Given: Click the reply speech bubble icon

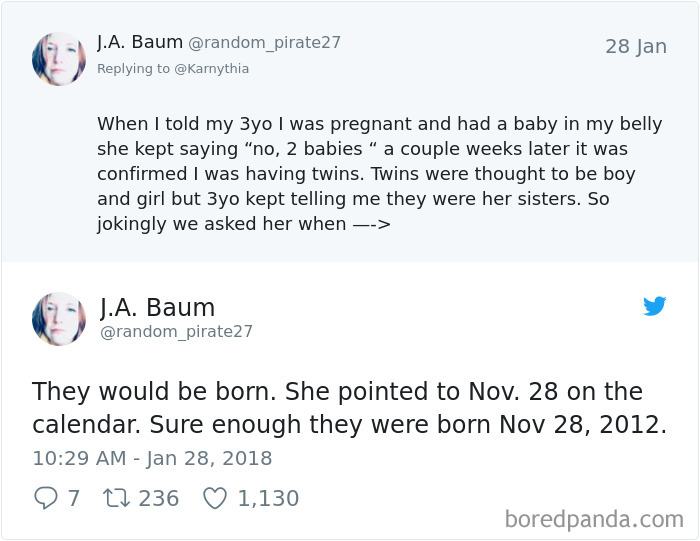Looking at the screenshot, I should tap(45, 498).
